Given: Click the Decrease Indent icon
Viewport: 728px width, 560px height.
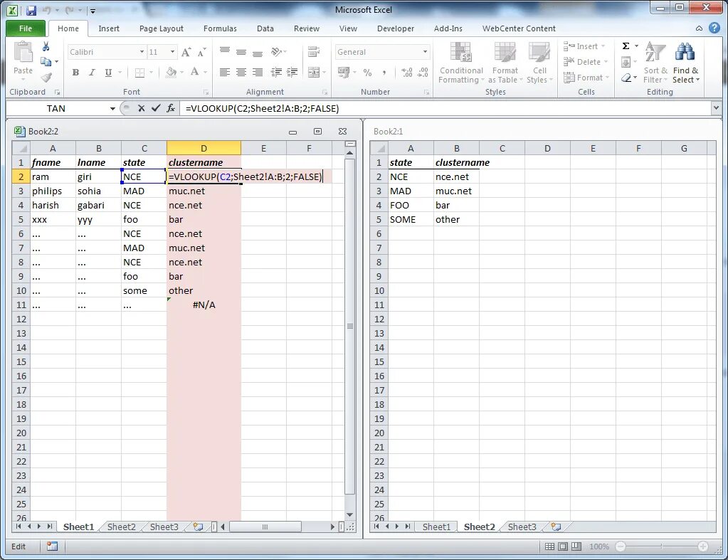Looking at the screenshot, I should point(276,73).
